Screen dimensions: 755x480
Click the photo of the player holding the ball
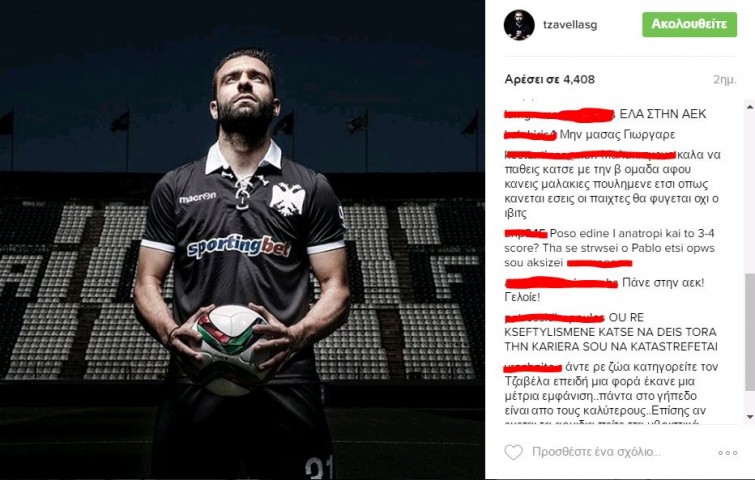(242, 240)
